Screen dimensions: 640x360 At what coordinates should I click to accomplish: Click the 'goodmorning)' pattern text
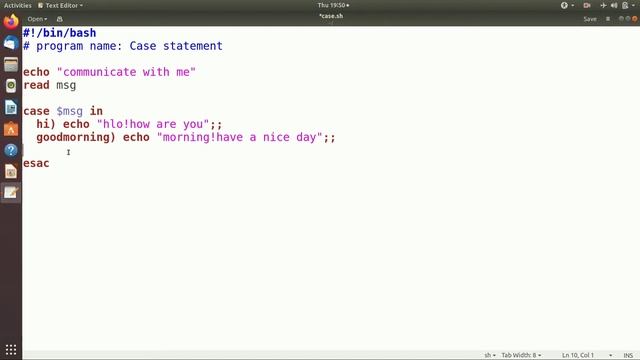click(x=76, y=138)
